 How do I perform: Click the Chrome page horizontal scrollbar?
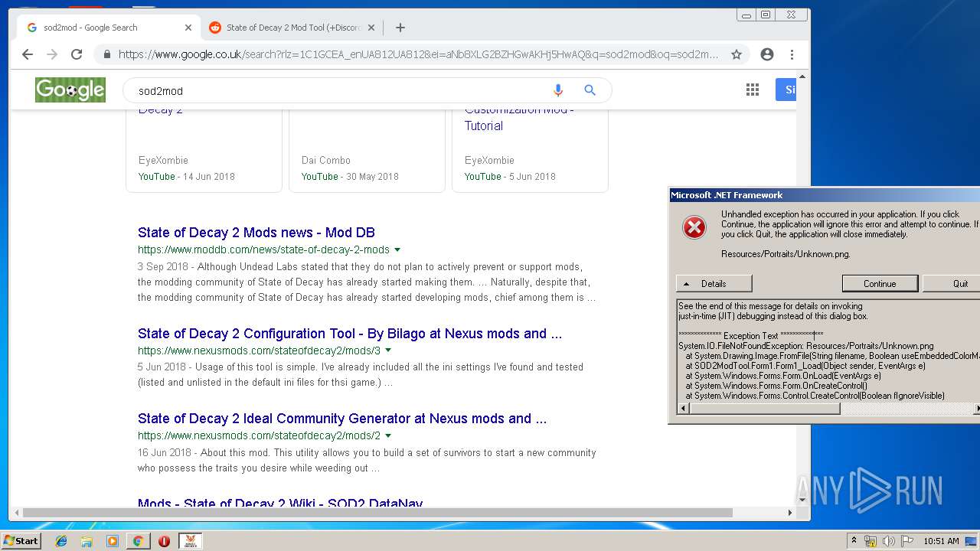tap(377, 513)
